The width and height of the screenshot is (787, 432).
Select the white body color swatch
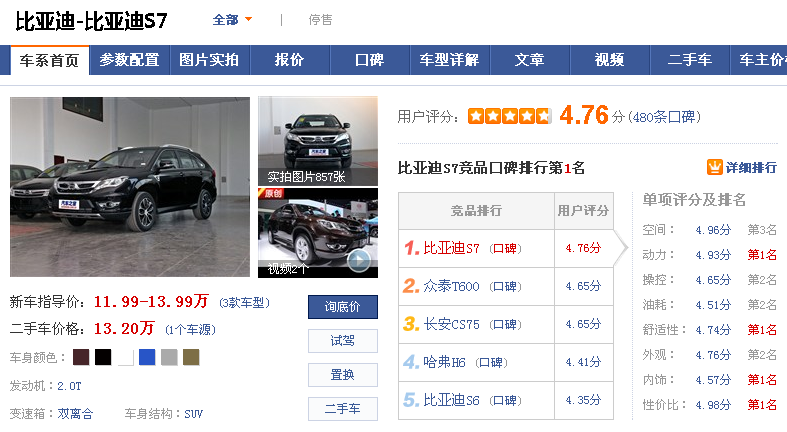125,357
